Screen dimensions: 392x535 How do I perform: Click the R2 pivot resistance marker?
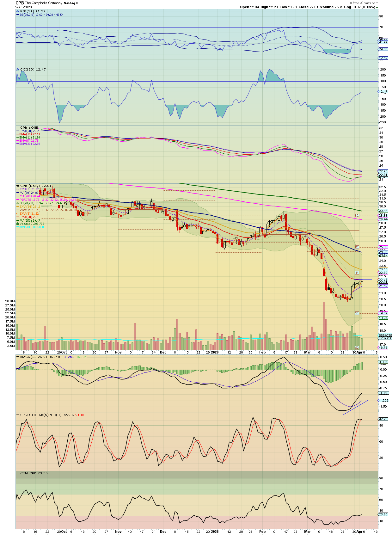pyautogui.click(x=357, y=215)
